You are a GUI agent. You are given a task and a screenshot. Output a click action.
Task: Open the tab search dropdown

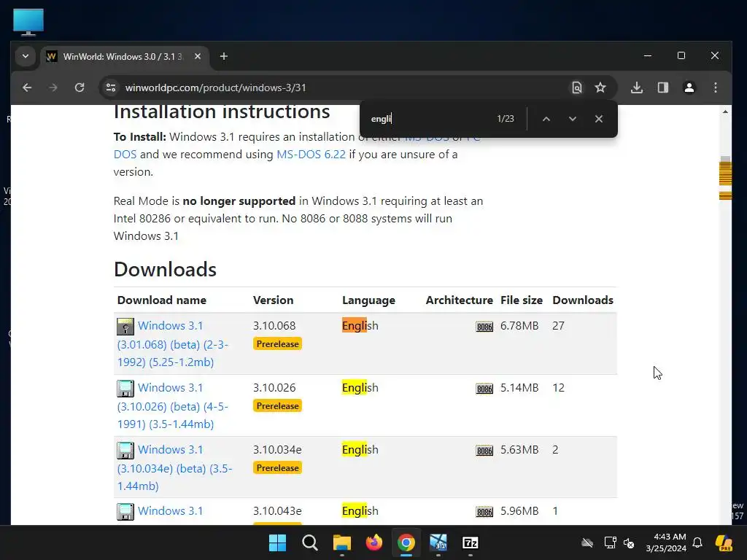click(26, 56)
